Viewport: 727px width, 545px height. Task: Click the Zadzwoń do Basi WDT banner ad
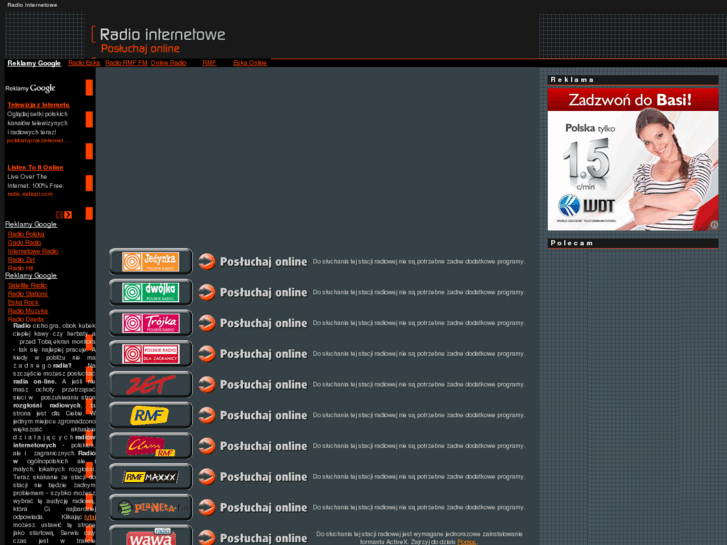click(633, 159)
